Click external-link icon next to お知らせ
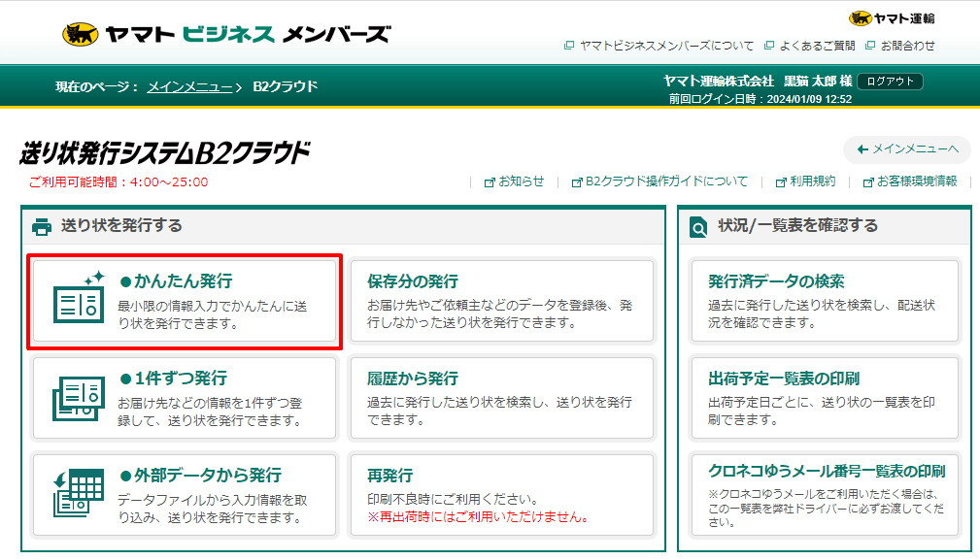Image resolution: width=980 pixels, height=560 pixels. tap(490, 181)
